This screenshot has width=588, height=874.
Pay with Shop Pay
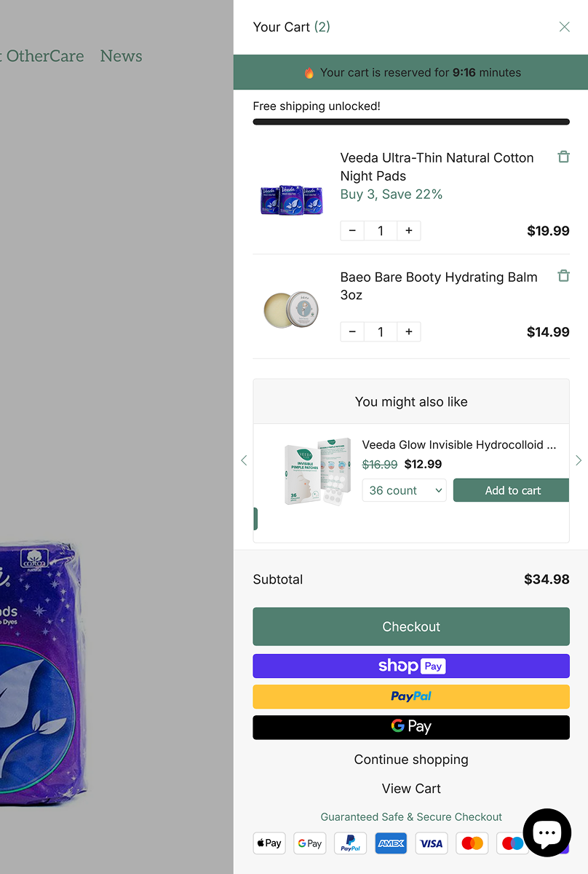coord(411,666)
